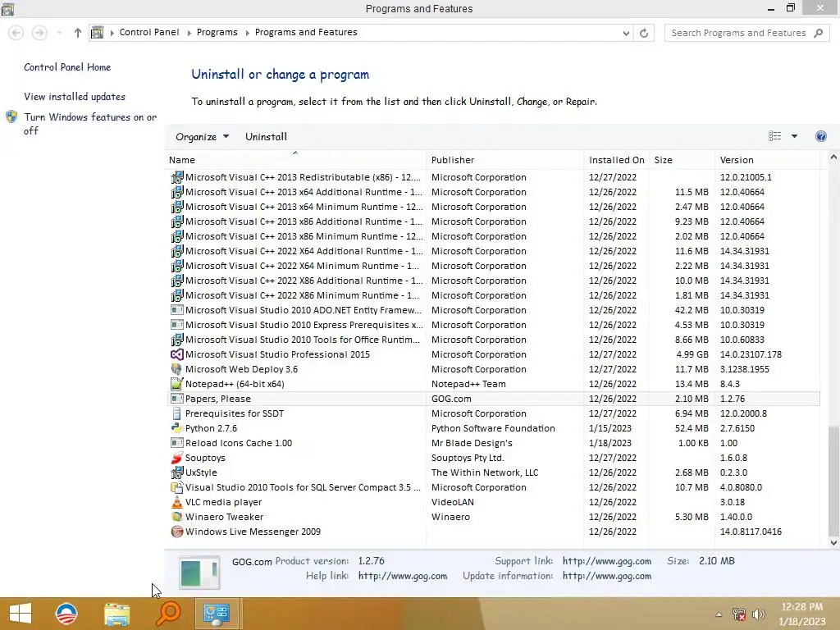The width and height of the screenshot is (840, 630).
Task: Click the search magnifier icon
Action: [x=818, y=33]
